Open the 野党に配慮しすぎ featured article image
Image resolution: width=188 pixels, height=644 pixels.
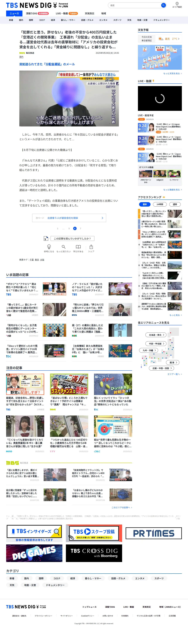pos(25,384)
